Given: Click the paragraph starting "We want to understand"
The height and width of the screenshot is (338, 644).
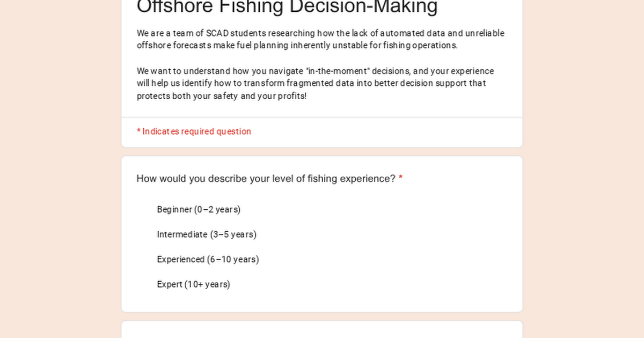Looking at the screenshot, I should 315,84.
